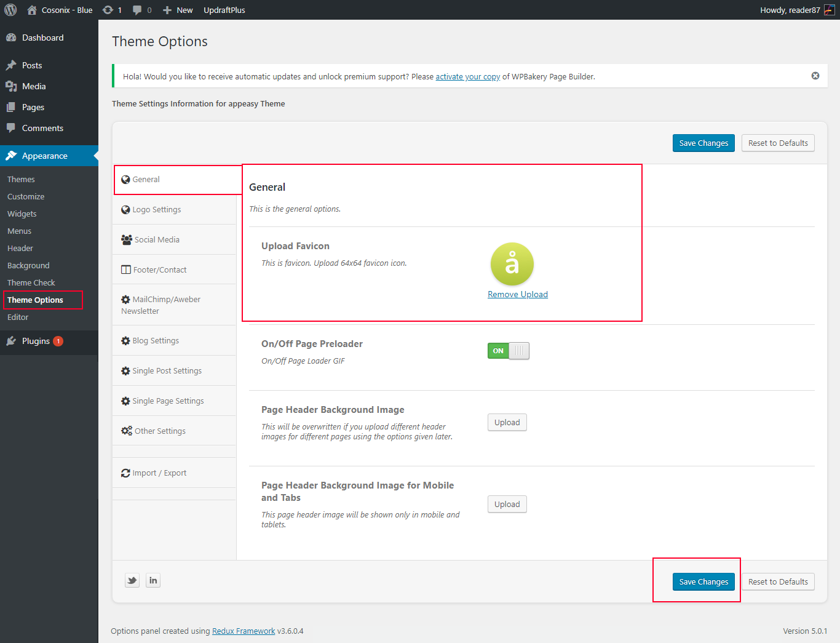The image size is (840, 643).
Task: Toggle the Page Preloader switch off
Action: pos(508,351)
